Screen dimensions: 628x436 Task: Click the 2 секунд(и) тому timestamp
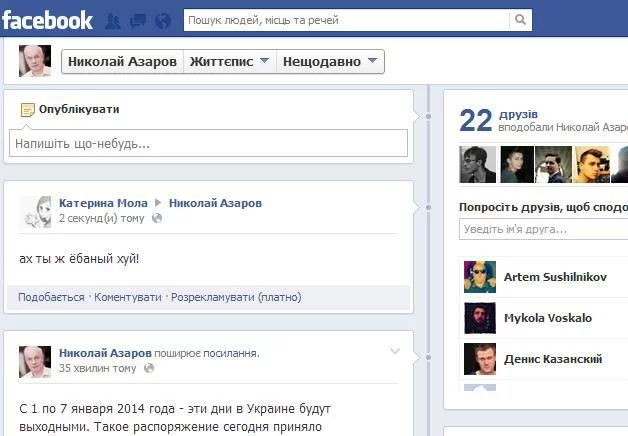[x=101, y=219]
